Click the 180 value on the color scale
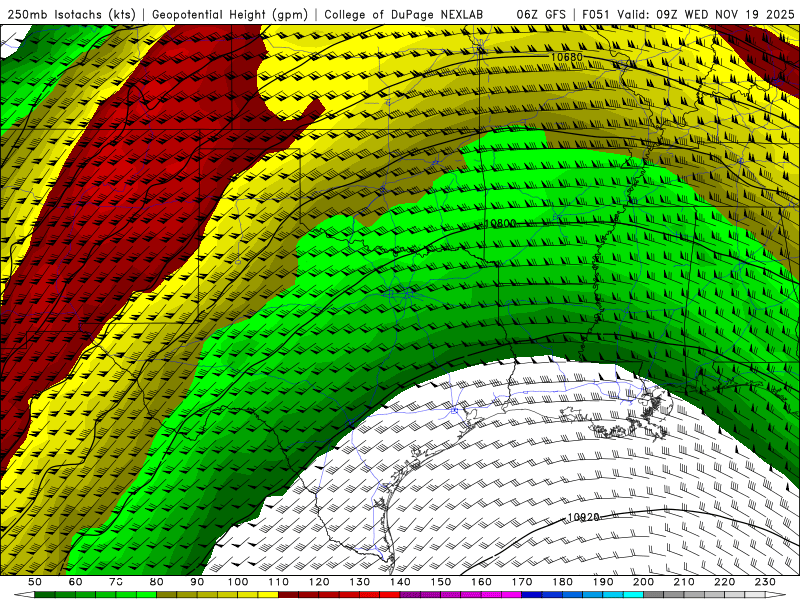Viewport: 800px width, 600px height. 562,582
